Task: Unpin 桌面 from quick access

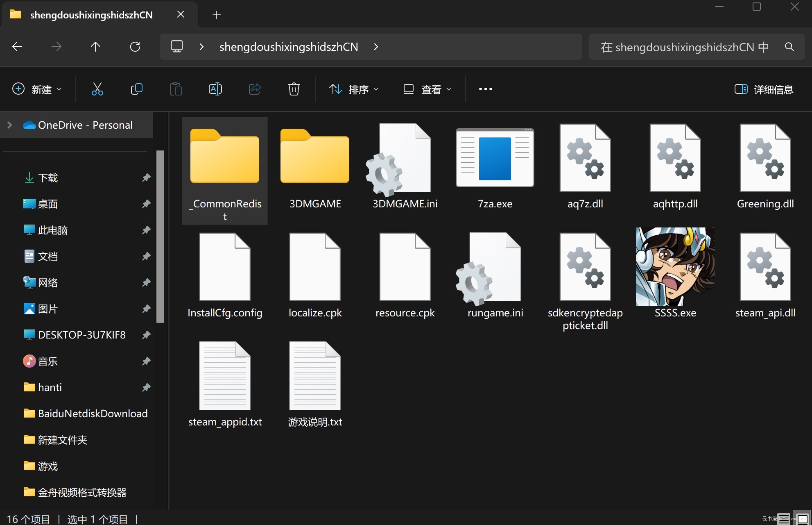Action: coord(146,204)
